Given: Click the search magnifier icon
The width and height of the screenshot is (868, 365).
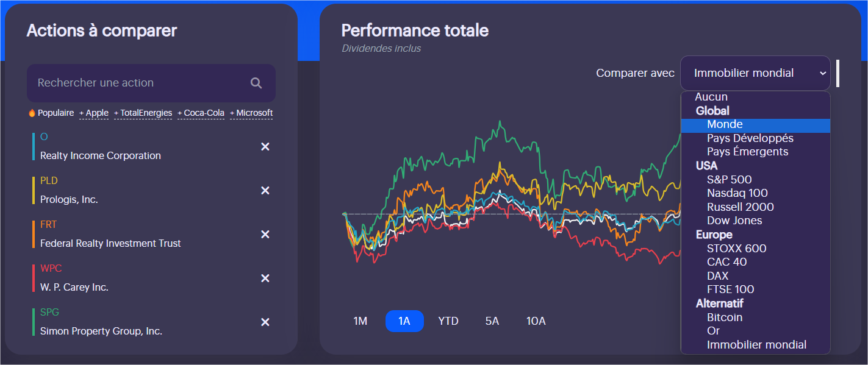Looking at the screenshot, I should pos(256,83).
